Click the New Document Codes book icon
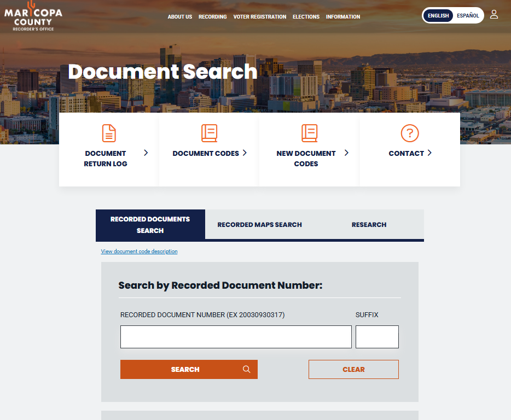 tap(309, 133)
